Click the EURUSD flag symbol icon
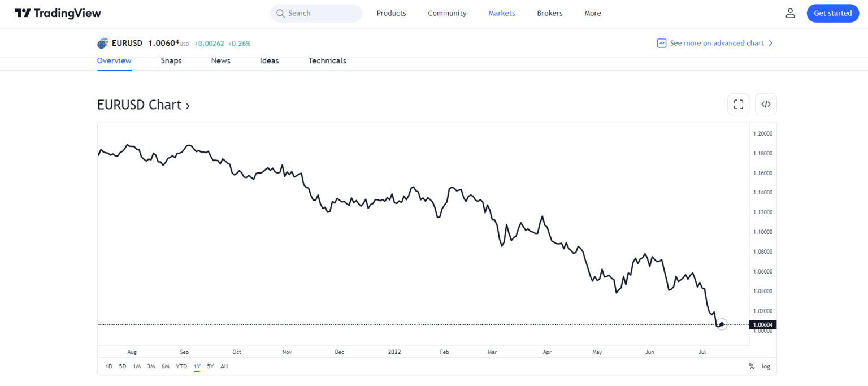Image resolution: width=868 pixels, height=386 pixels. click(x=102, y=43)
